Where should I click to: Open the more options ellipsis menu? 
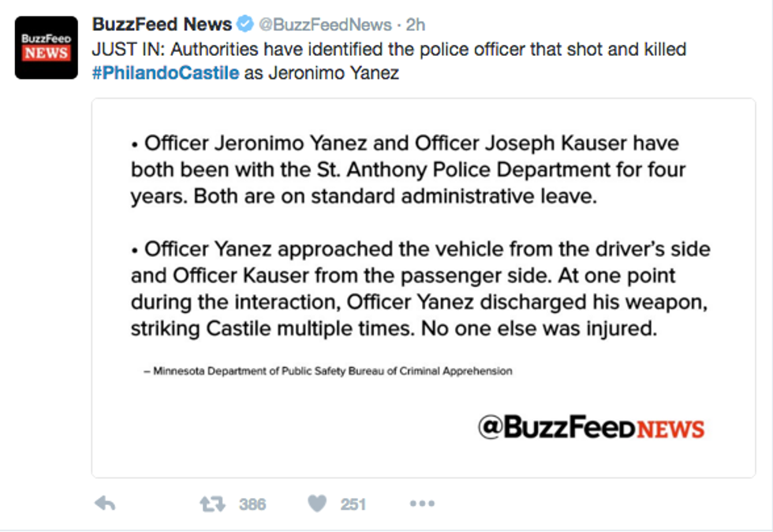point(422,504)
